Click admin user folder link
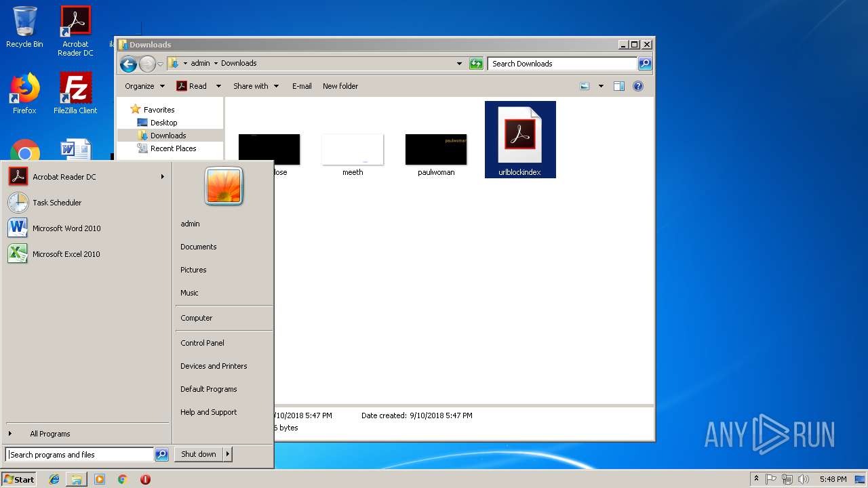The height and width of the screenshot is (488, 868). tap(190, 224)
